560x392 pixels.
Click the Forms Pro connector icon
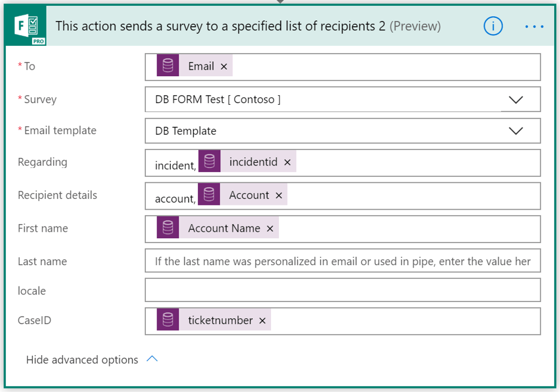coord(26,26)
